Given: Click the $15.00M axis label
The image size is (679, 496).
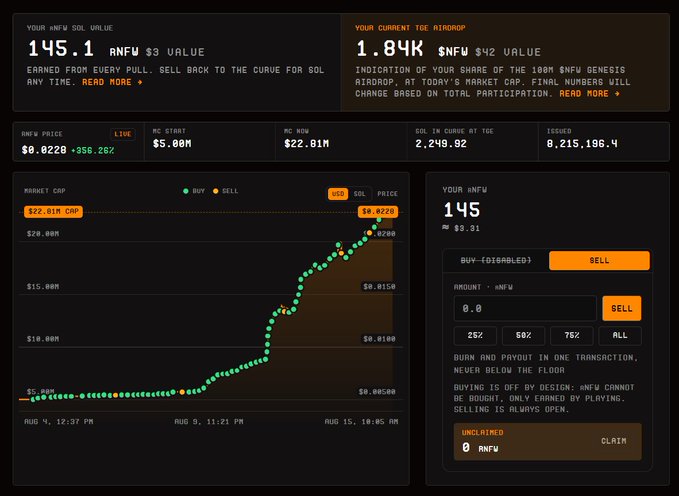Looking at the screenshot, I should [x=43, y=286].
